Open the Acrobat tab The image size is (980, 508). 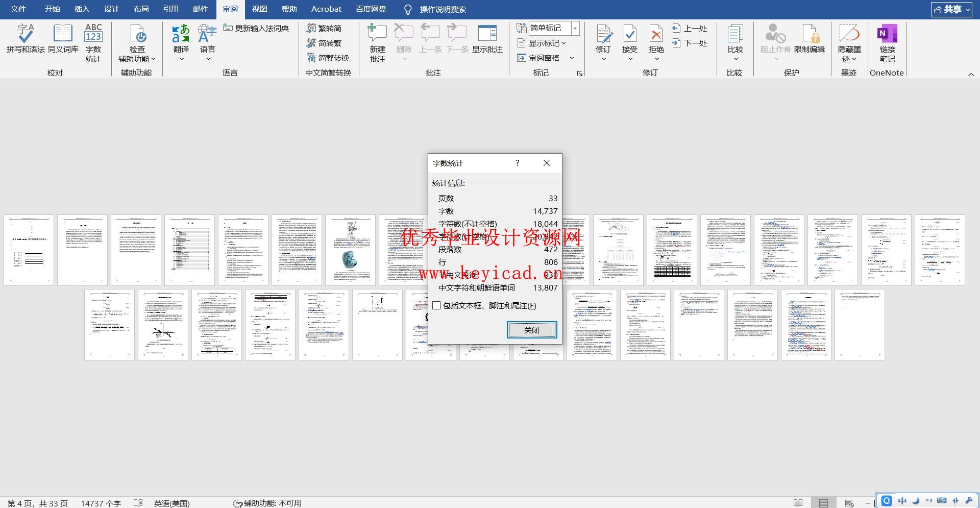point(326,9)
